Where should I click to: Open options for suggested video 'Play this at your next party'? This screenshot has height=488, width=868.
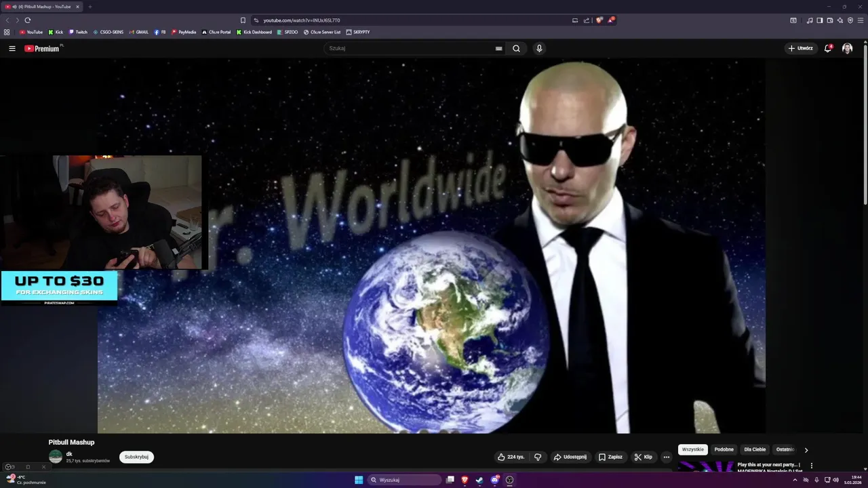pyautogui.click(x=811, y=466)
